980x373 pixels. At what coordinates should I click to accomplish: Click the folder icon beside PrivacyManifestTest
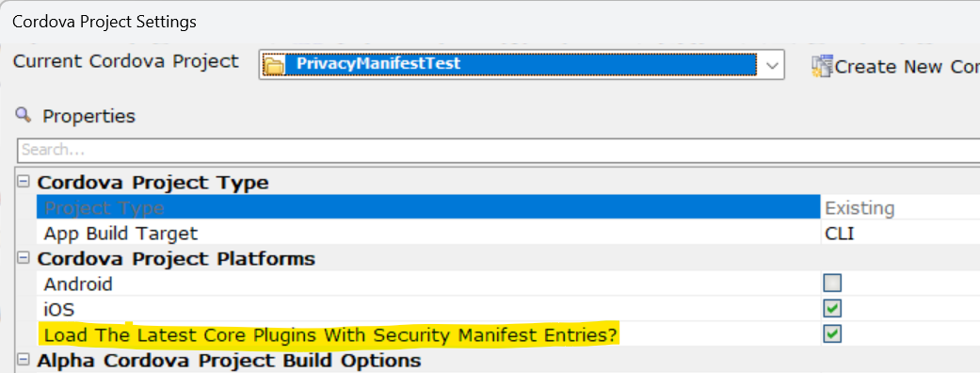pos(273,65)
